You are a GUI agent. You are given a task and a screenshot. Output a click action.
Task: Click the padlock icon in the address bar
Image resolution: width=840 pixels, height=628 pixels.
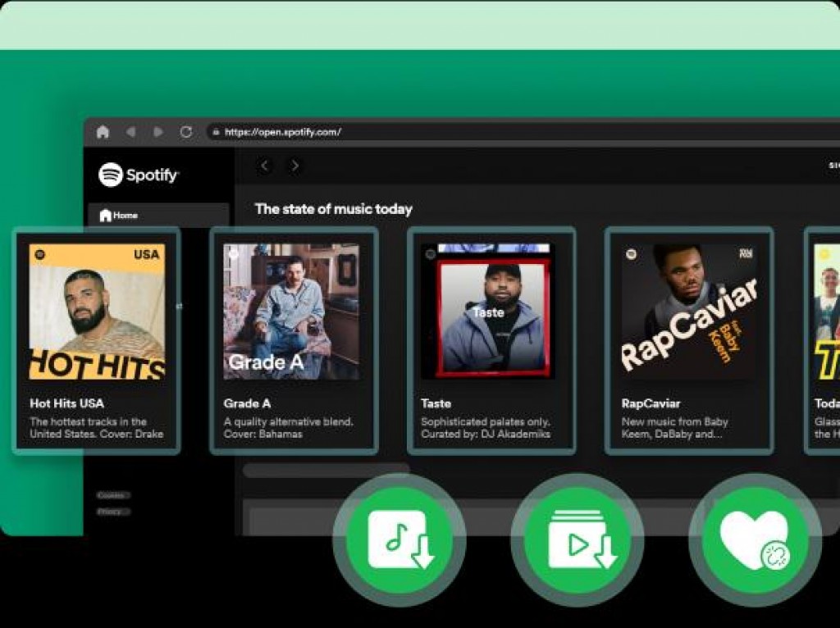216,131
